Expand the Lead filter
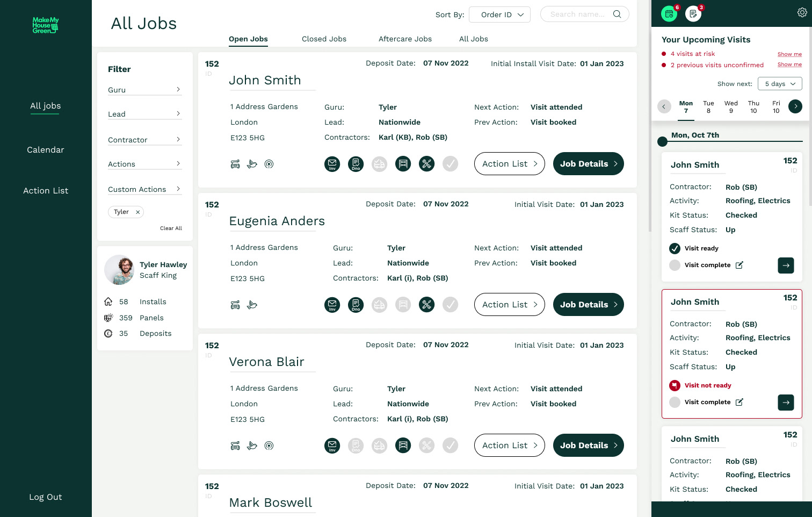The height and width of the screenshot is (517, 812). coord(145,114)
